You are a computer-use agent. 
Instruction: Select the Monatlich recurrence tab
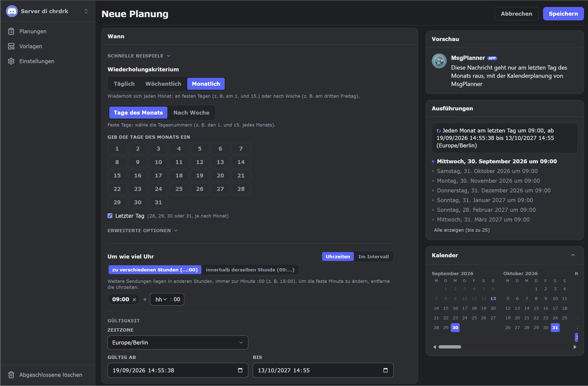[206, 84]
